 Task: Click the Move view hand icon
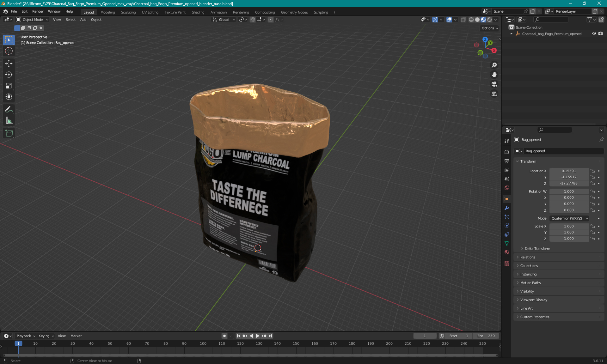tap(494, 75)
